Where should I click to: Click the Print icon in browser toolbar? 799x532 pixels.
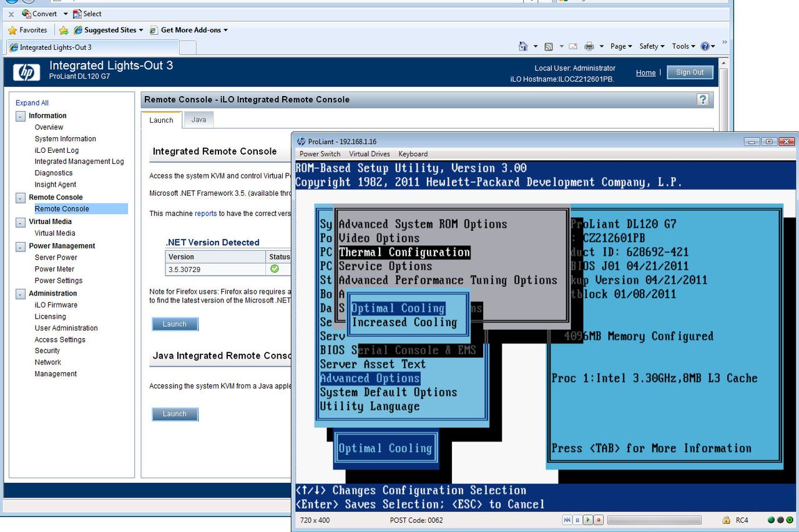pos(589,46)
